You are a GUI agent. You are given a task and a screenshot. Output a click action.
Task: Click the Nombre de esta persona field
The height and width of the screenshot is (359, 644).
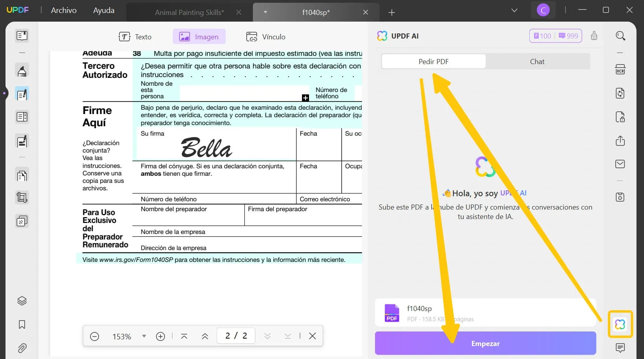(245, 94)
